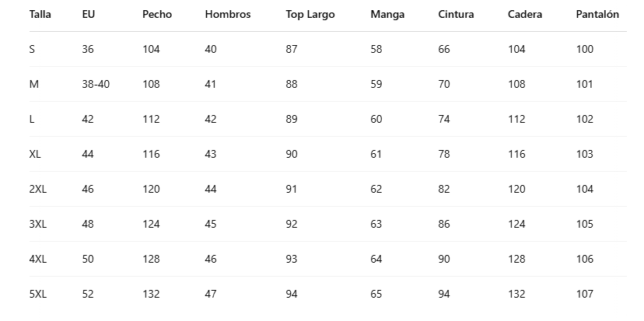Select the Pantalón value 107 cell

point(585,294)
